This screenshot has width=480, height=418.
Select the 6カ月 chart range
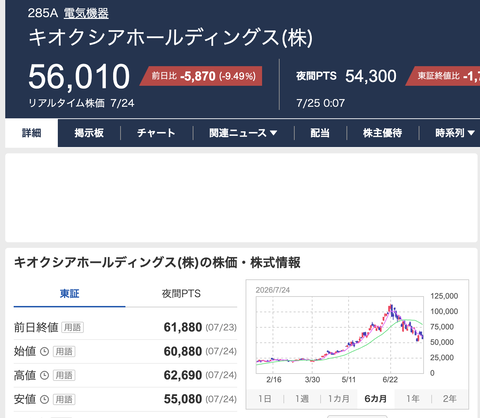tap(376, 399)
